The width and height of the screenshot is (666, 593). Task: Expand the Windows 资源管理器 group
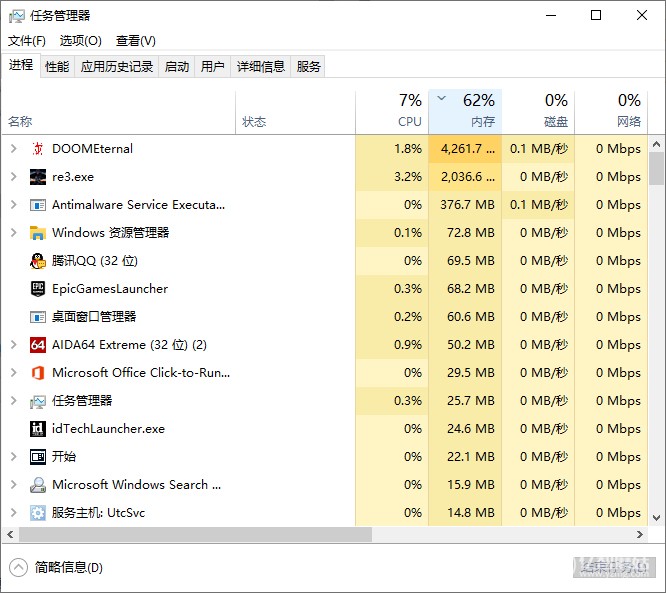click(14, 233)
